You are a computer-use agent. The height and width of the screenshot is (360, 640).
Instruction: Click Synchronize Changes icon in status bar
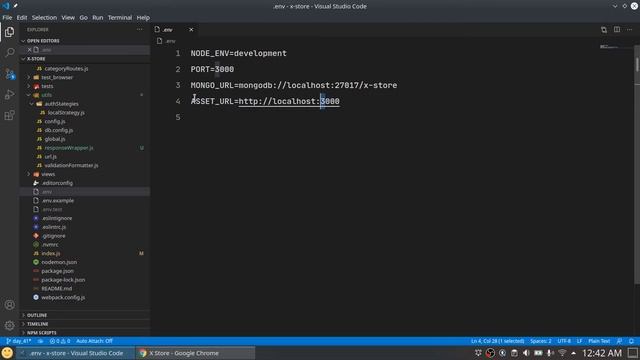pyautogui.click(x=40, y=341)
